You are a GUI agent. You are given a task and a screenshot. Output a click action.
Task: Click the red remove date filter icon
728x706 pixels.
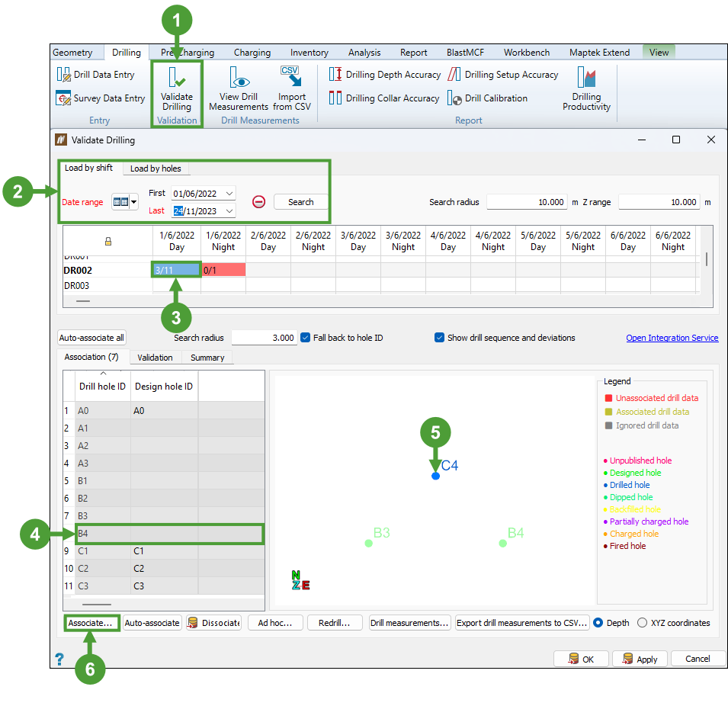click(x=258, y=202)
